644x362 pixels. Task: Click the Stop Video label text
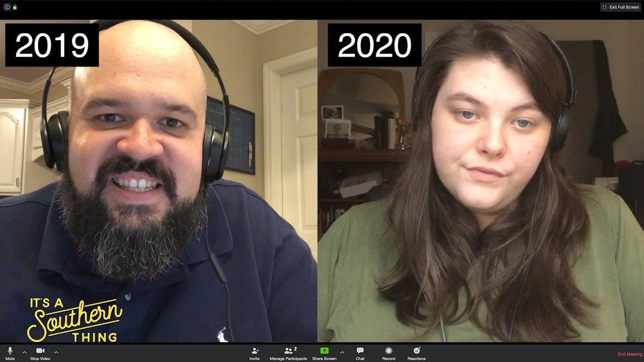(40, 358)
